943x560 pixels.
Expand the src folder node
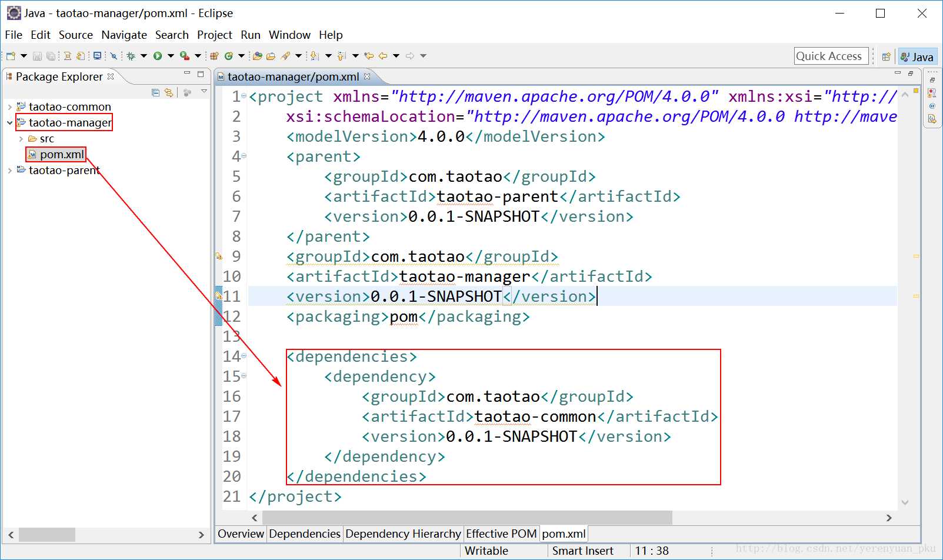21,139
